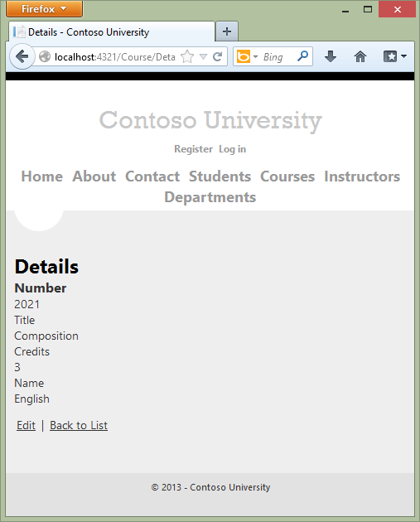Open the Downloads arrow icon

pyautogui.click(x=331, y=56)
